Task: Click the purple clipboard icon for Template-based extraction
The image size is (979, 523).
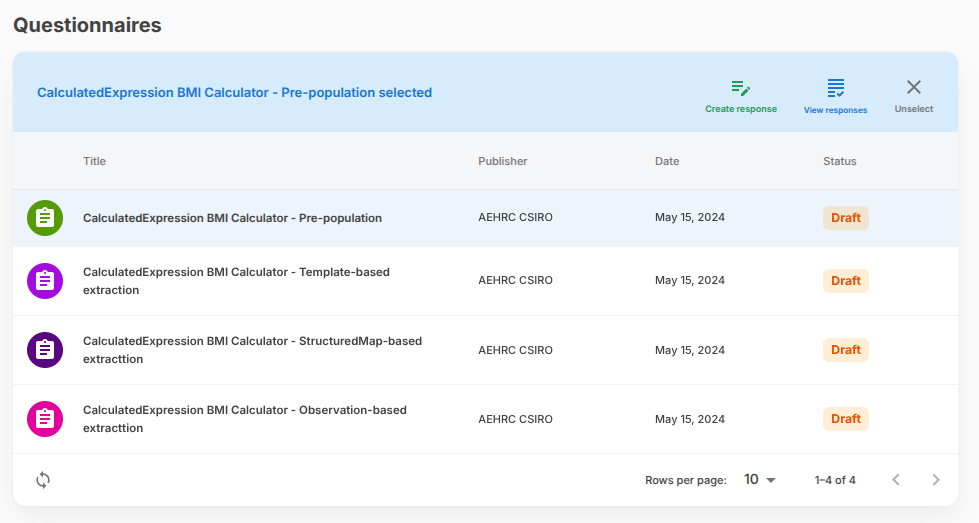Action: coord(45,281)
